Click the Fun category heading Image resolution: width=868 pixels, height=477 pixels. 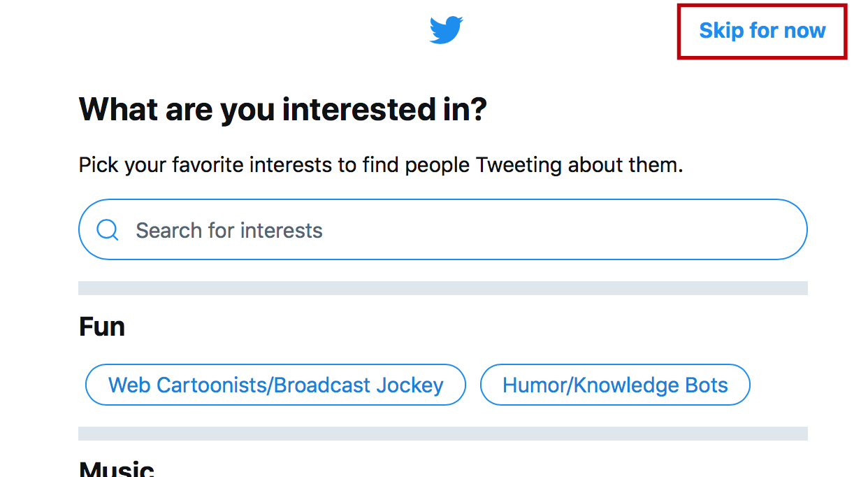tap(102, 327)
